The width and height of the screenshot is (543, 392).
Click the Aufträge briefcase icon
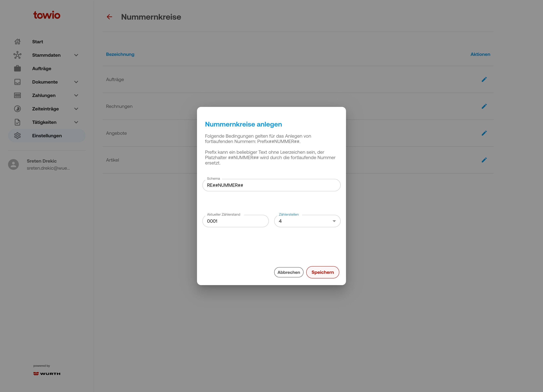17,68
